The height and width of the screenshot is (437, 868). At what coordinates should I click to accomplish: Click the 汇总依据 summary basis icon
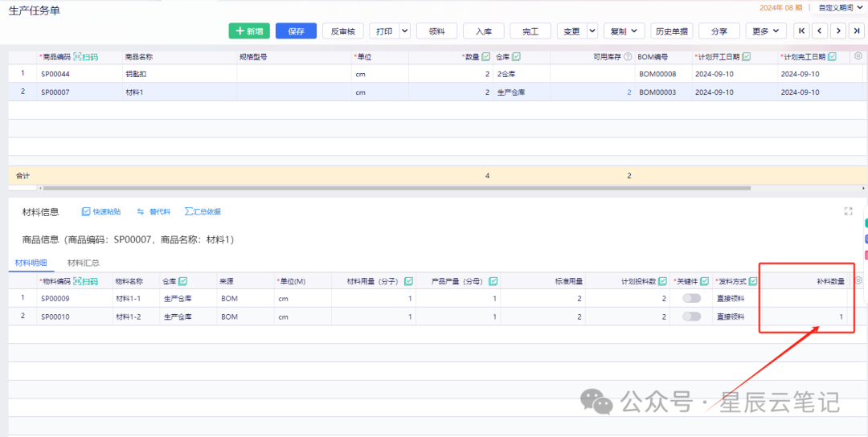189,211
